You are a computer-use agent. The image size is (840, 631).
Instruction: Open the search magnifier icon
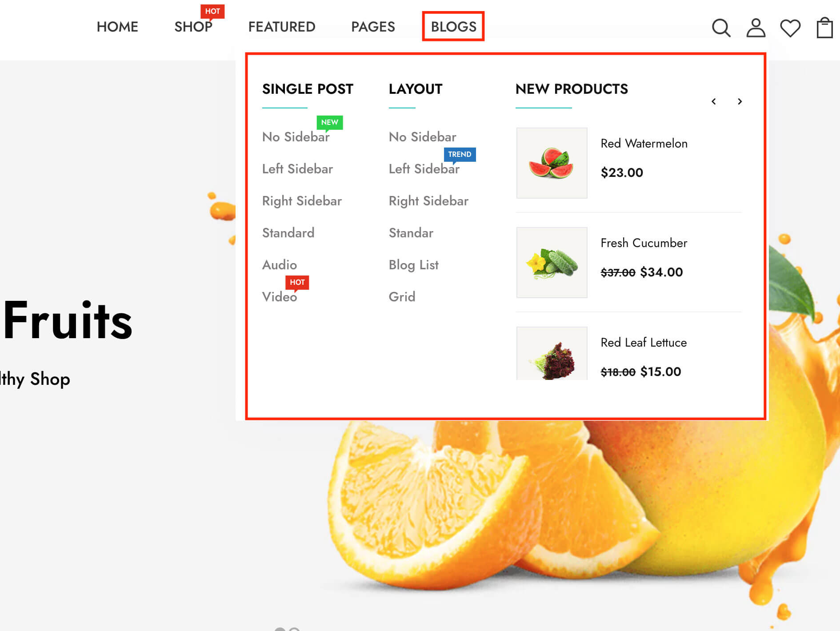click(721, 28)
